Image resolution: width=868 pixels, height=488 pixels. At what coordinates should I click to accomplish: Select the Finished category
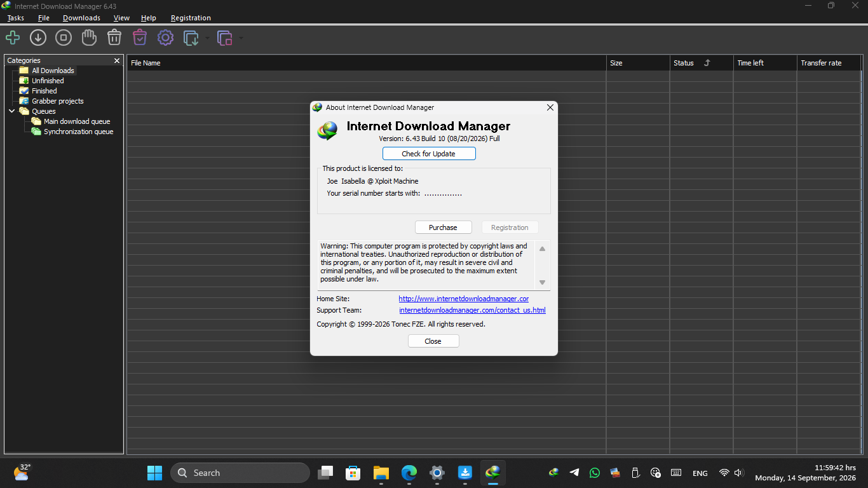[x=44, y=91]
